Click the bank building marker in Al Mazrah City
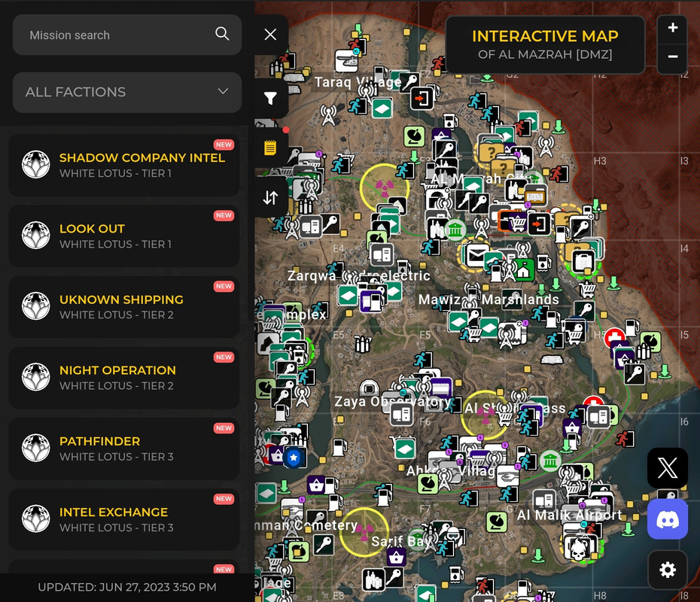700x602 pixels. tap(455, 230)
